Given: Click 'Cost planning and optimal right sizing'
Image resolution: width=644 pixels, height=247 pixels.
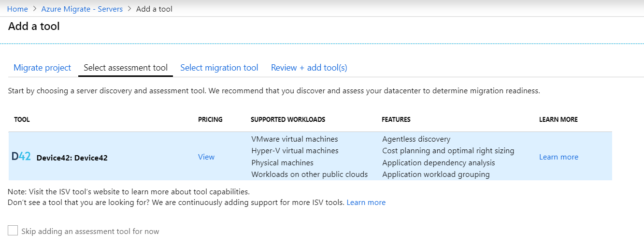Looking at the screenshot, I should [448, 150].
